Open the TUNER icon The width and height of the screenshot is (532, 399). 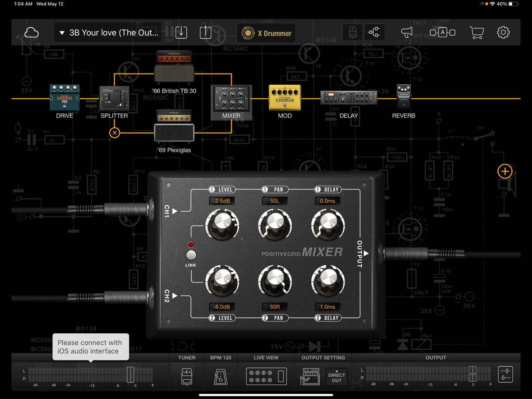click(187, 376)
